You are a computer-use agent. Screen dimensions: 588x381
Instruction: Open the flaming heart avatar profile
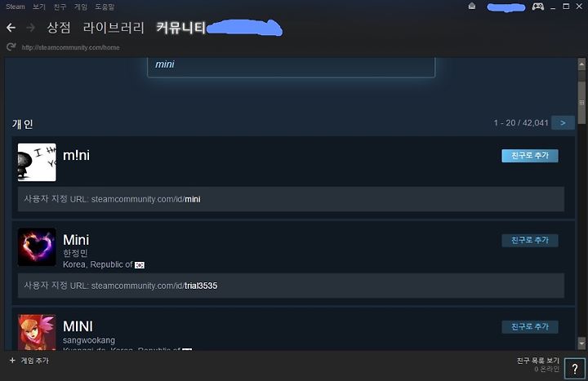[x=37, y=247]
